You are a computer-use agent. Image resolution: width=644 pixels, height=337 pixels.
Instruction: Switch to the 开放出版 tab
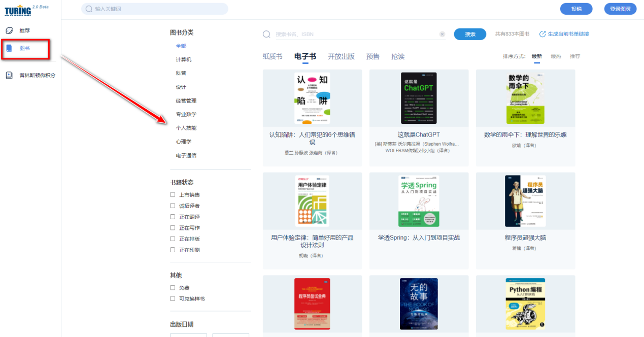pyautogui.click(x=341, y=56)
